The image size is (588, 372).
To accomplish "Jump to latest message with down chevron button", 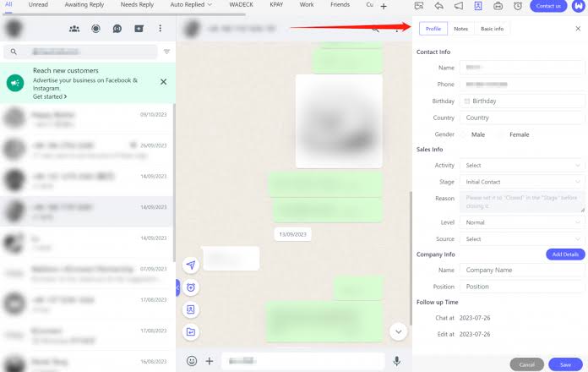I will (398, 331).
